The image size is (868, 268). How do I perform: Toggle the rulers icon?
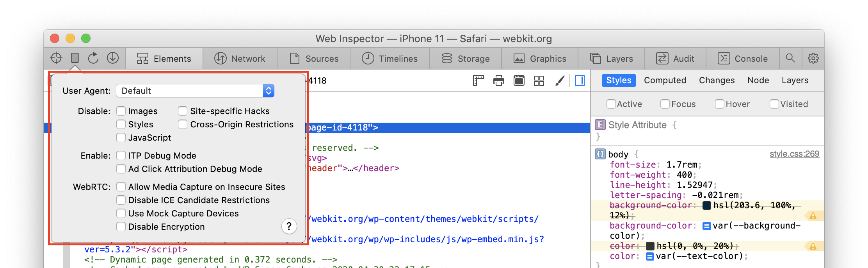pyautogui.click(x=478, y=80)
